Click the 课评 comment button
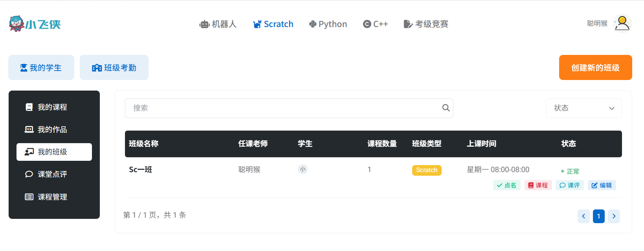Image resolution: width=644 pixels, height=251 pixels. 570,185
